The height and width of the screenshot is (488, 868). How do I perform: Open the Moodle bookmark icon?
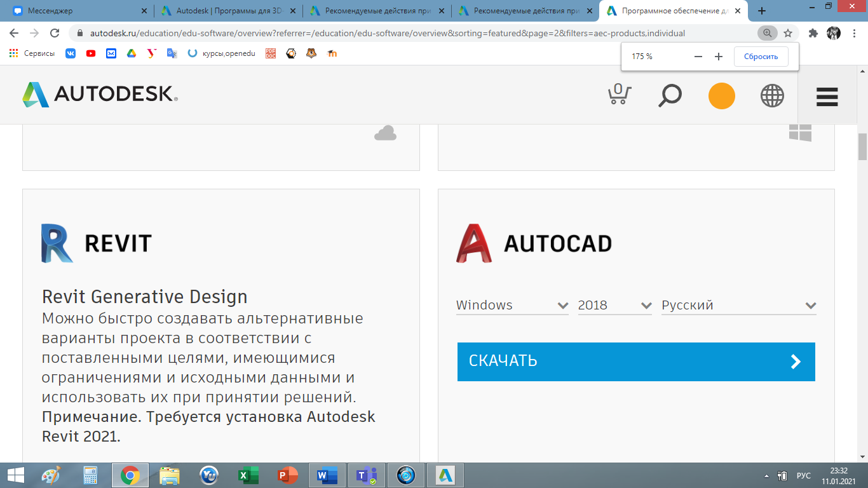click(332, 54)
